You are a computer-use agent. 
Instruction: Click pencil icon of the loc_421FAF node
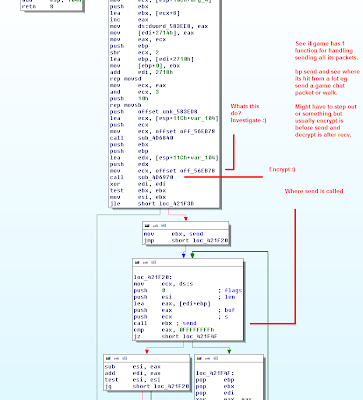(x=207, y=358)
